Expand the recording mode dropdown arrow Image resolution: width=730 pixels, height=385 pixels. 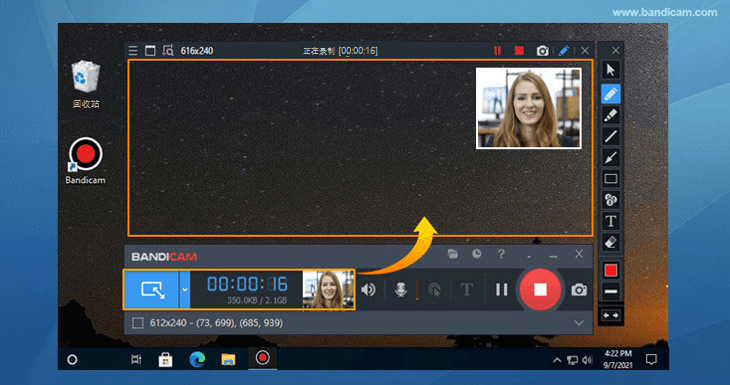pyautogui.click(x=185, y=290)
